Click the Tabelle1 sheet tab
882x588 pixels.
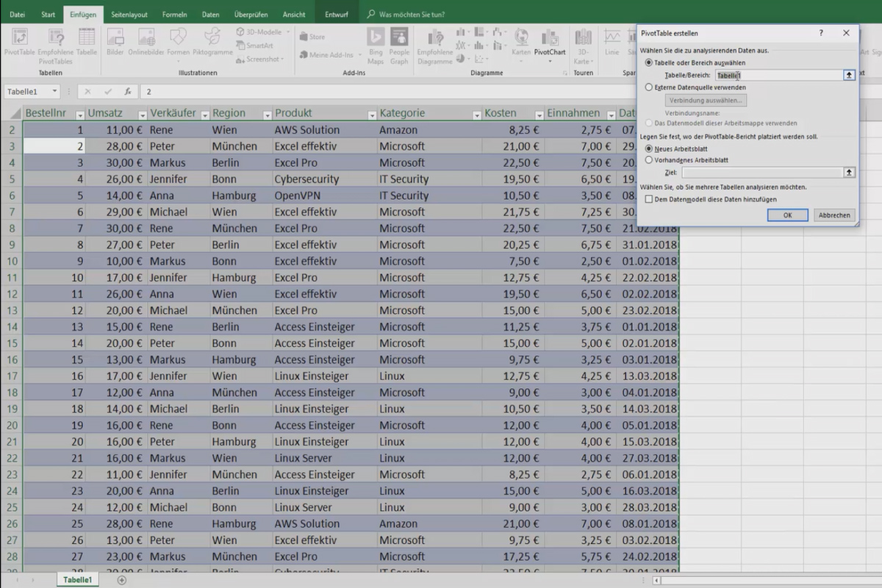tap(77, 578)
